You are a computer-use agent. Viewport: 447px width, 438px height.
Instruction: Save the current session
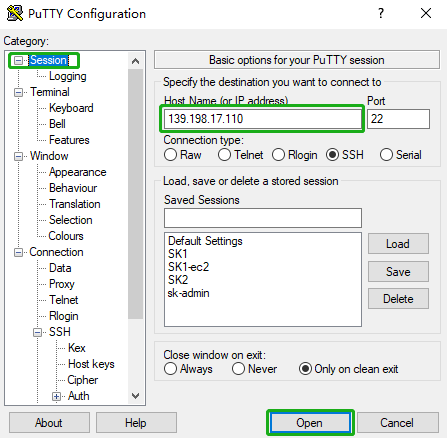(x=398, y=271)
